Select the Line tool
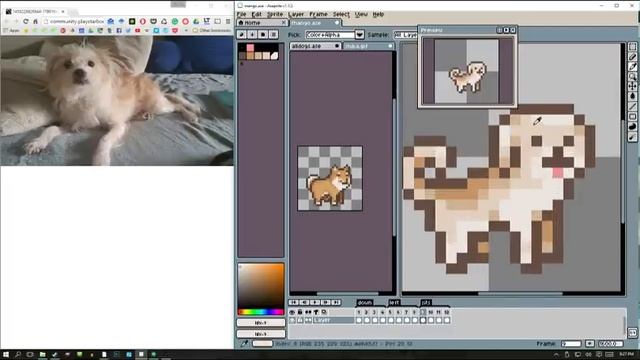The height and width of the screenshot is (360, 640). [632, 107]
